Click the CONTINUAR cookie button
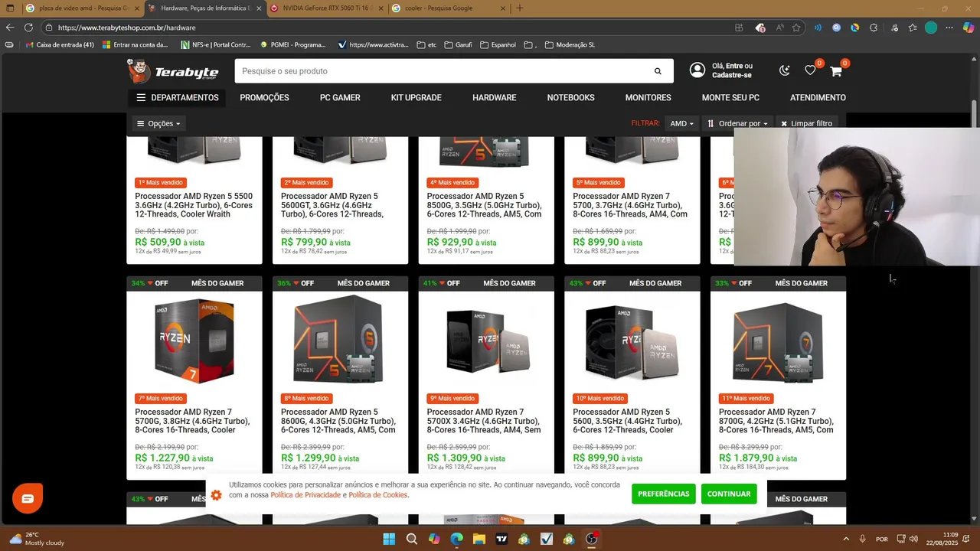Screen dimensions: 980x551 tap(729, 494)
